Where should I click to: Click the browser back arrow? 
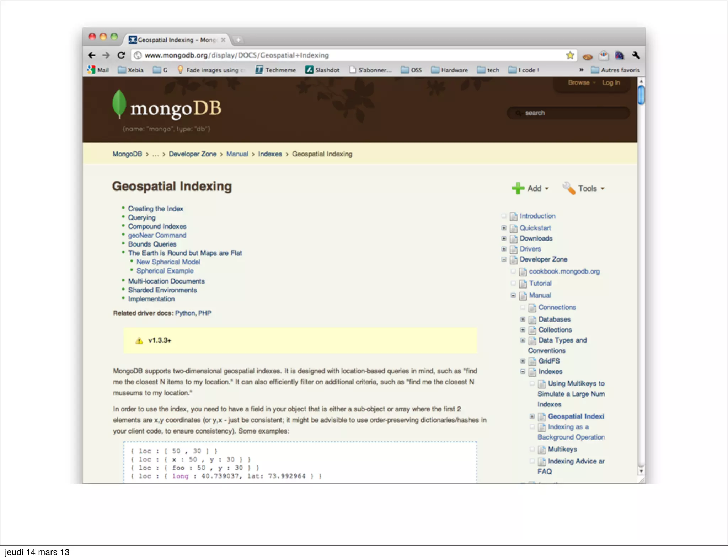click(92, 55)
